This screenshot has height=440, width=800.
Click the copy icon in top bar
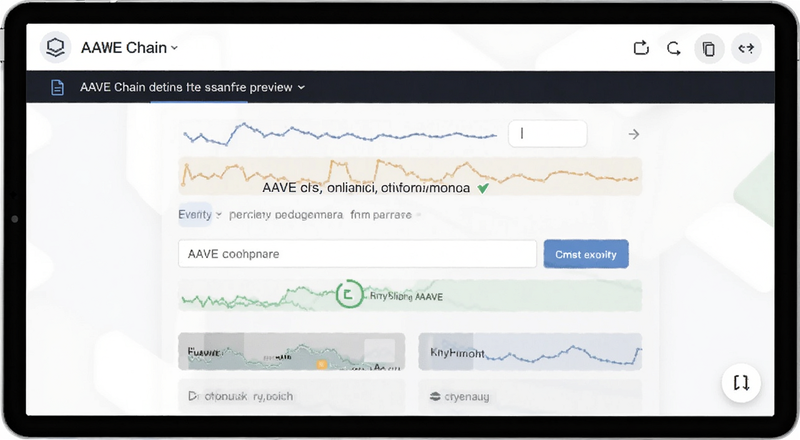709,49
